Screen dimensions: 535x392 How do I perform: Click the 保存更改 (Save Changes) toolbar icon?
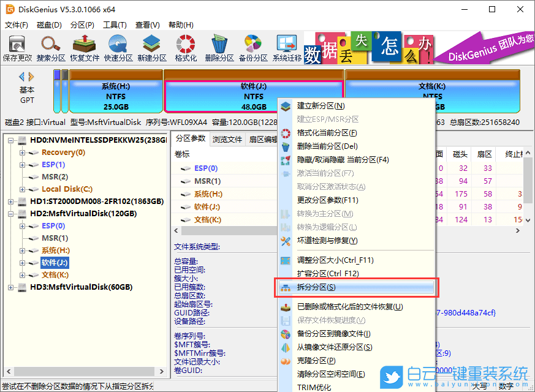click(17, 47)
